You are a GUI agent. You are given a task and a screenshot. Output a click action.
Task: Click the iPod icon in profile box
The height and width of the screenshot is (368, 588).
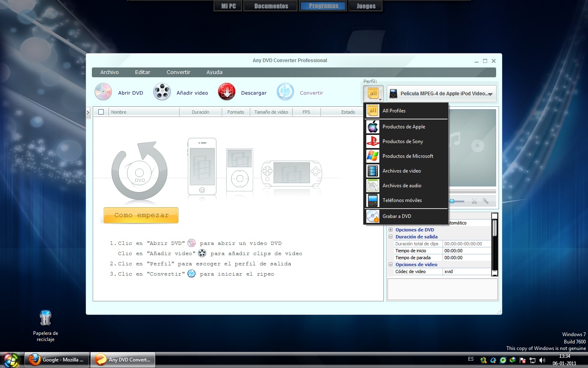(393, 94)
